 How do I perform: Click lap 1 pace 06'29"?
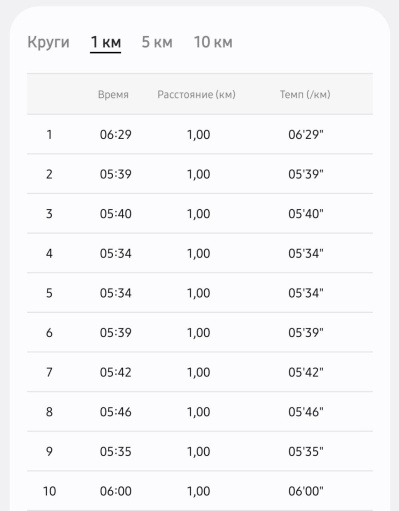pyautogui.click(x=306, y=135)
